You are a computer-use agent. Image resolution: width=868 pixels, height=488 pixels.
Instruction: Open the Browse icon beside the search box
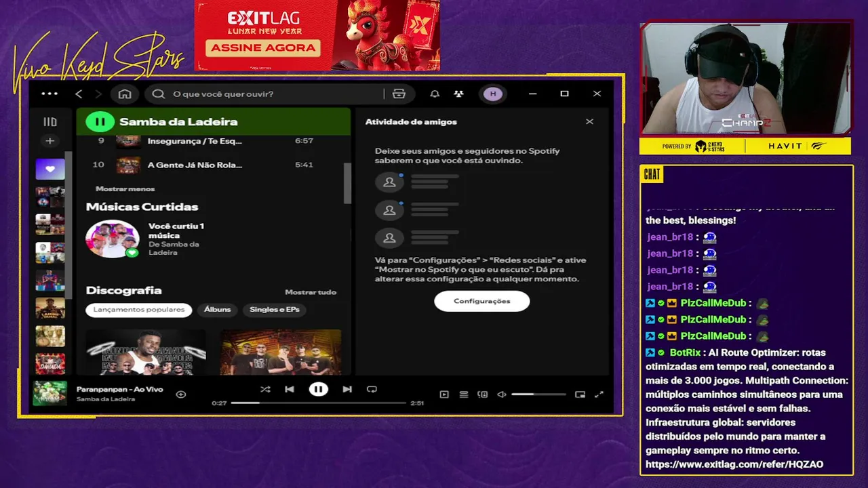pos(399,94)
